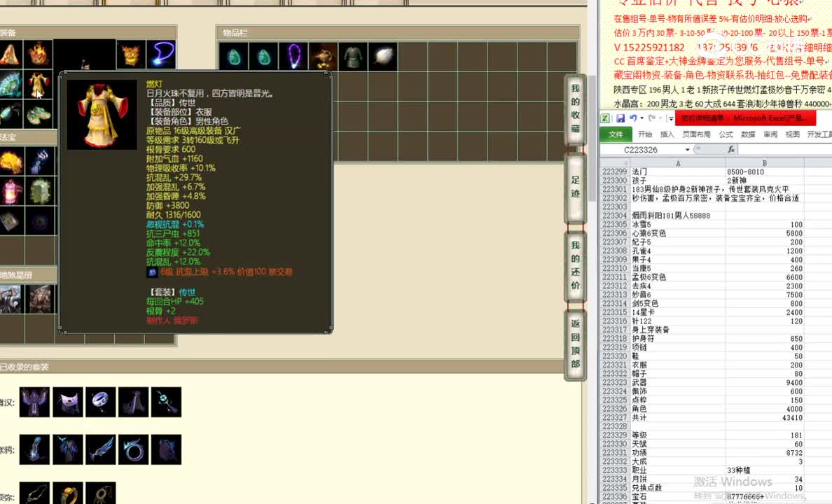This screenshot has width=832, height=504.
Task: Click the Excel formula bar field
Action: [x=785, y=150]
